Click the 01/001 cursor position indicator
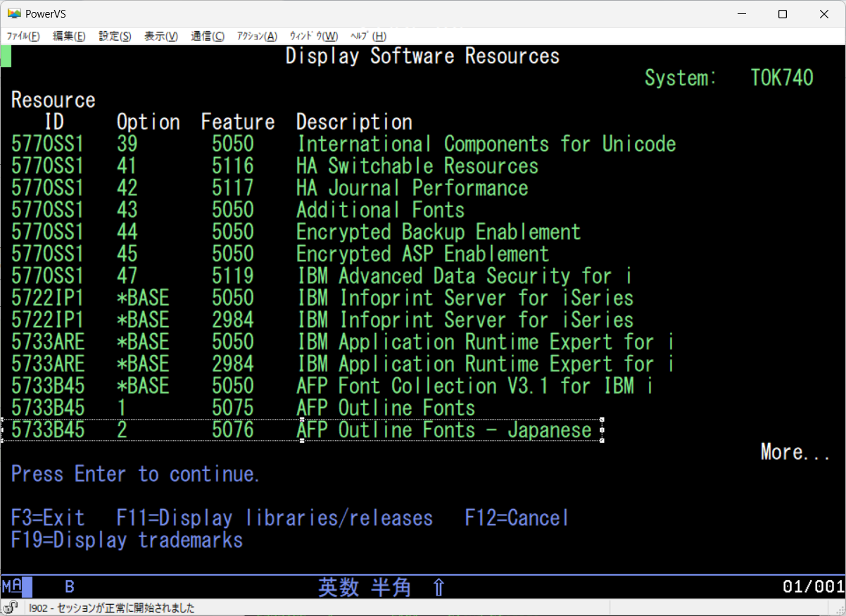Image resolution: width=846 pixels, height=616 pixels. point(813,587)
